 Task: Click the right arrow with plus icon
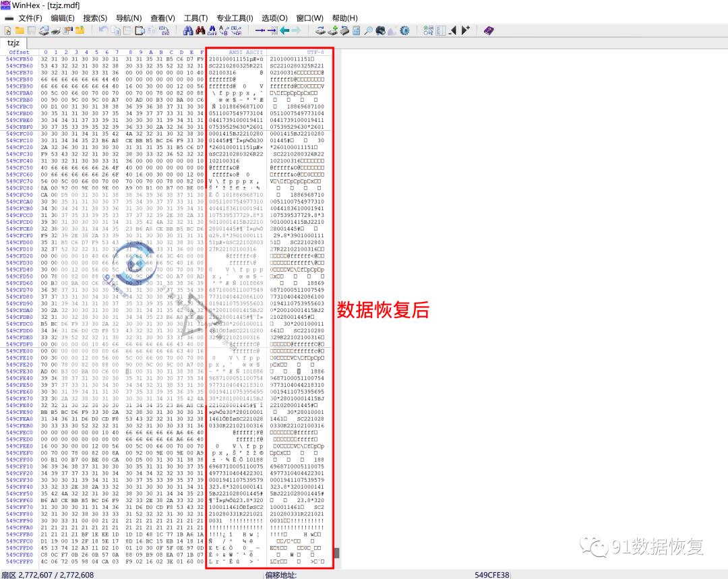coord(466,30)
